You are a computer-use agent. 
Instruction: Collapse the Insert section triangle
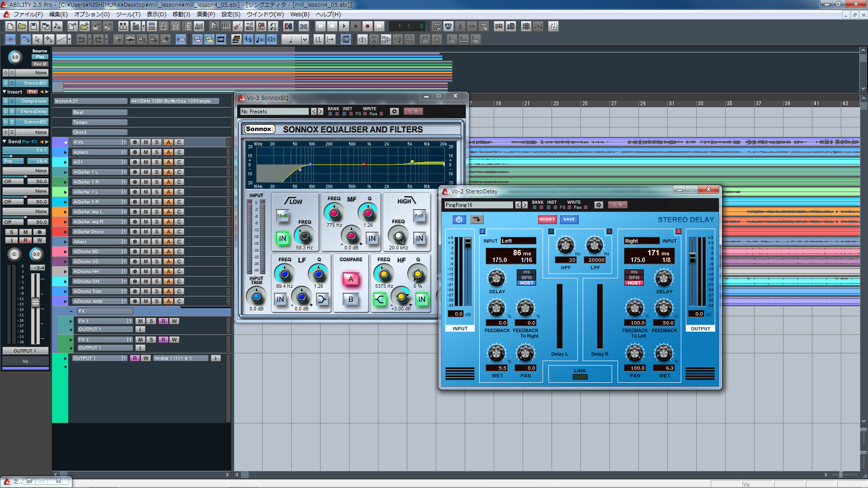point(5,92)
